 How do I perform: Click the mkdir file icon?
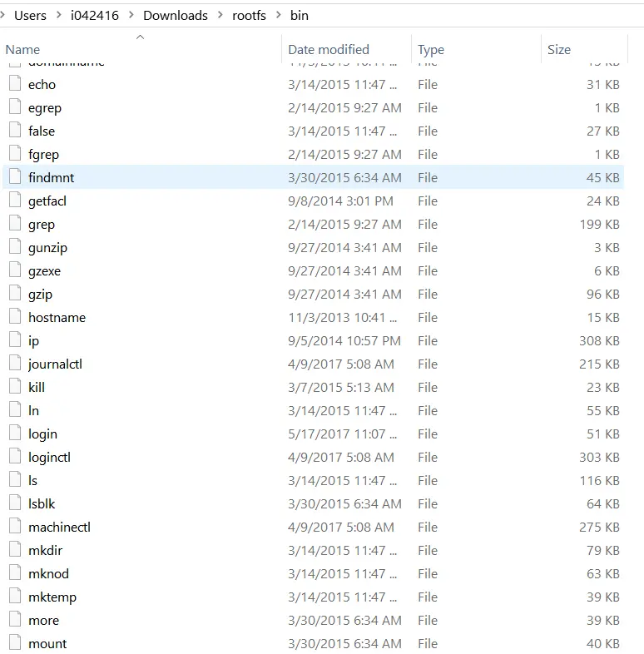click(x=15, y=549)
